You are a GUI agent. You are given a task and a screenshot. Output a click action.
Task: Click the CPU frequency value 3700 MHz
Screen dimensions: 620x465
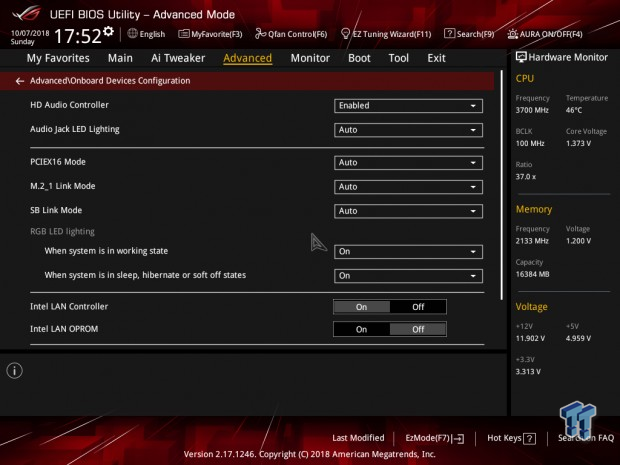point(532,110)
